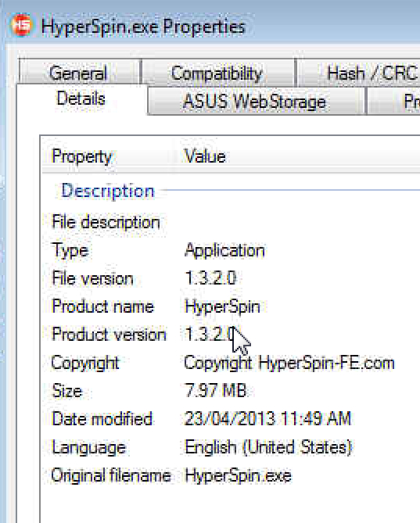
Task: Select the Language property label
Action: 88,448
